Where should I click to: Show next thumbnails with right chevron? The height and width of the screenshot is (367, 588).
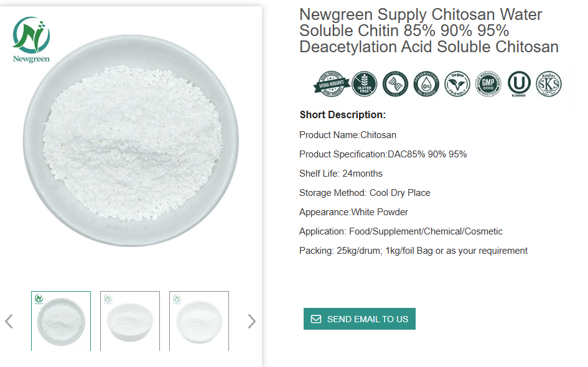pos(251,321)
